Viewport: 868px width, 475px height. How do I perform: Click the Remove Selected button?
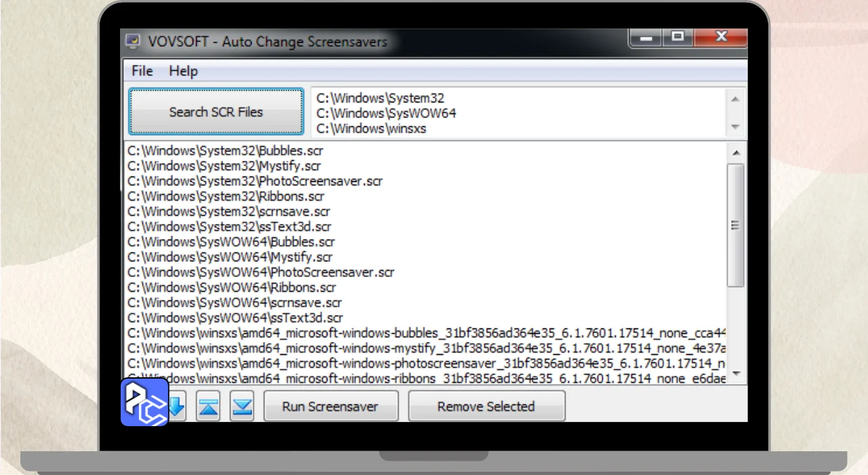[x=486, y=406]
